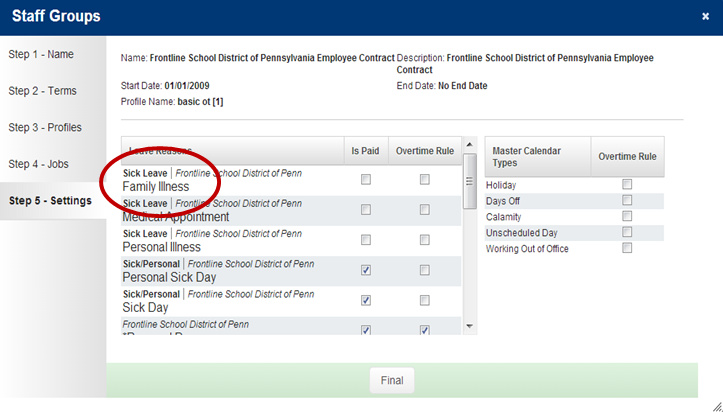Check Overtime Rule for Holiday
The image size is (723, 412).
pos(627,184)
